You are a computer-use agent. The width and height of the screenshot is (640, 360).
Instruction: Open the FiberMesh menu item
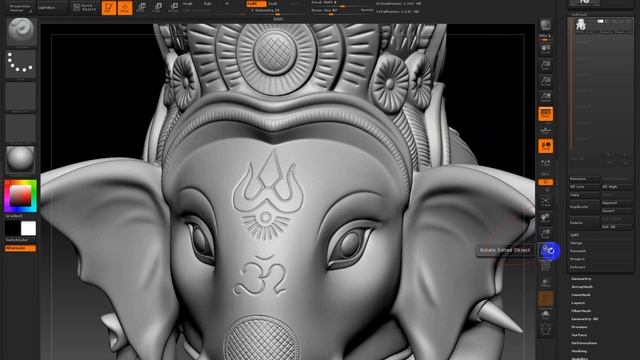(581, 311)
